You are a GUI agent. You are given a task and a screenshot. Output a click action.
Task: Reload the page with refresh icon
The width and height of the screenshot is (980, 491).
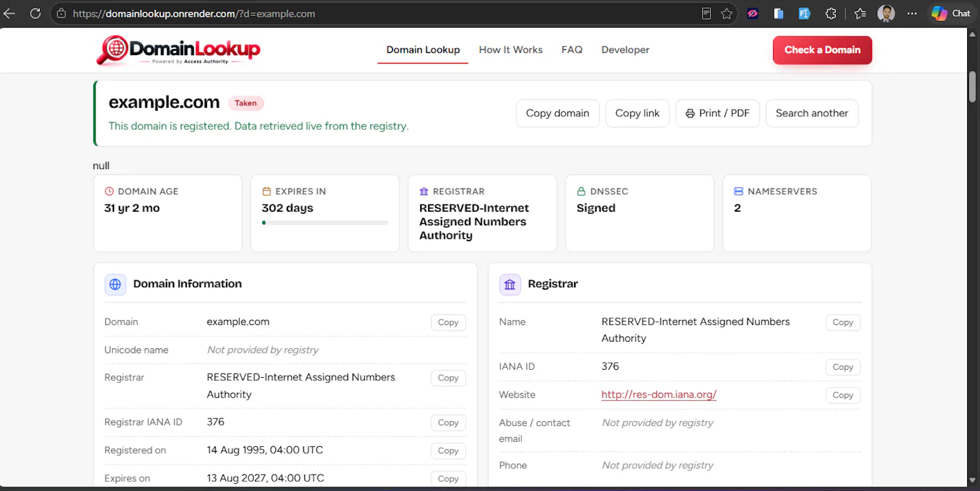click(36, 13)
